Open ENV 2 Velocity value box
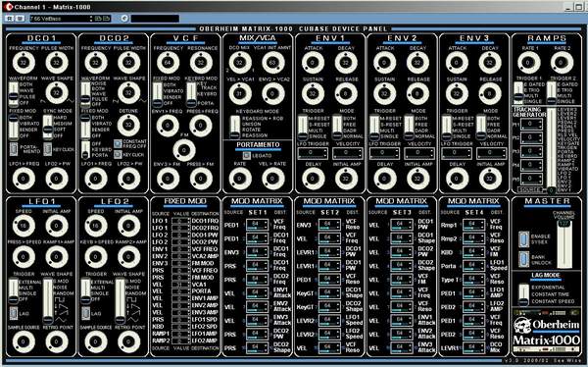 coord(418,153)
